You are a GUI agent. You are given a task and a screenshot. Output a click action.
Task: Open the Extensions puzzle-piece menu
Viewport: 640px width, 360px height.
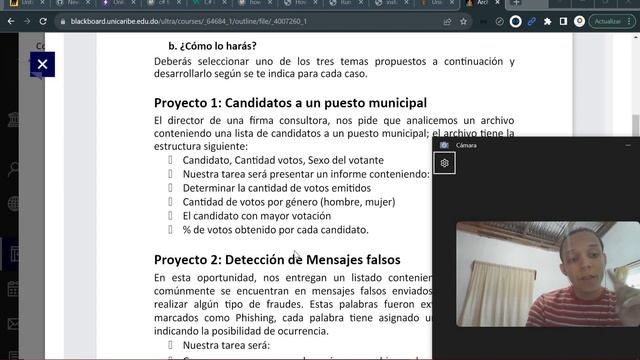[547, 21]
